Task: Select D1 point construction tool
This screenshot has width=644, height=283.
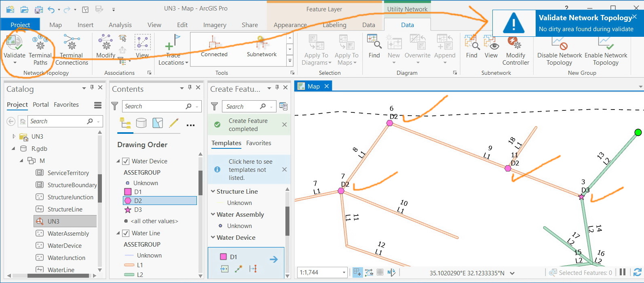Action: [224, 269]
